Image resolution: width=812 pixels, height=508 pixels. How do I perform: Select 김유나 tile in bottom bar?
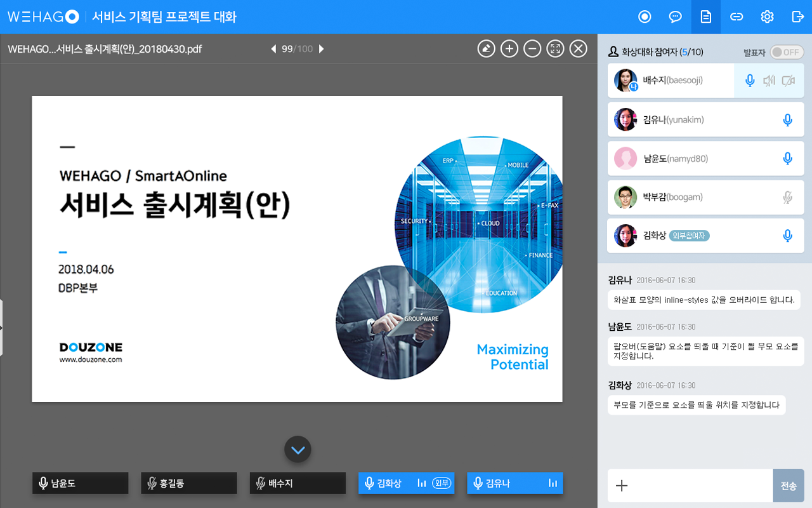(x=515, y=483)
